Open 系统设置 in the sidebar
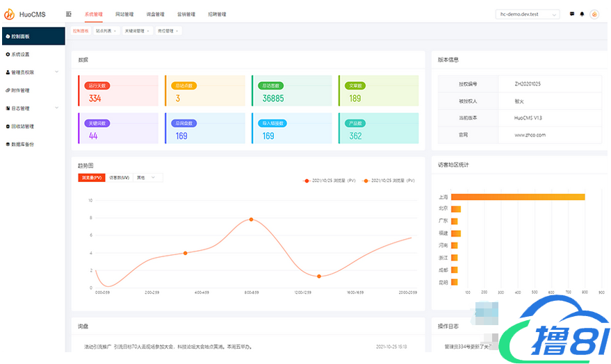 (20, 54)
